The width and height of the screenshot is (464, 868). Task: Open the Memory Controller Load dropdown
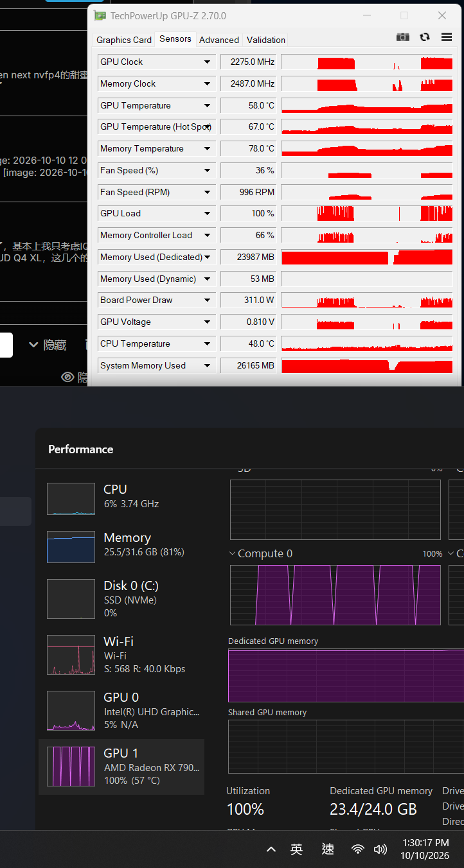(208, 235)
